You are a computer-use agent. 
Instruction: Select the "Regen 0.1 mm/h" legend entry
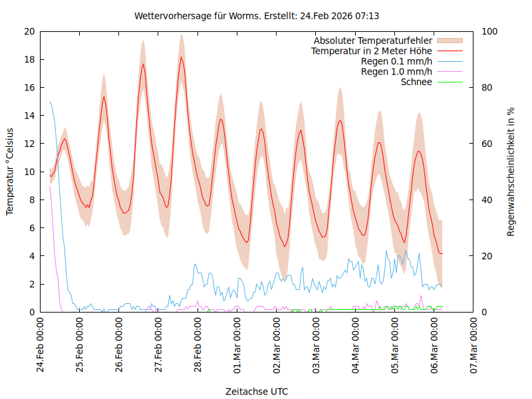click(x=396, y=61)
